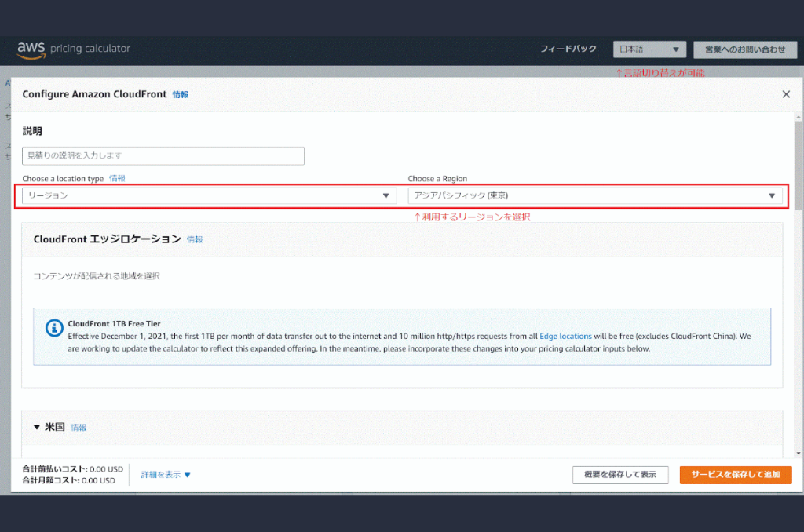Image resolution: width=804 pixels, height=532 pixels.
Task: Click the AWS pricing calculator logo
Action: (x=73, y=49)
